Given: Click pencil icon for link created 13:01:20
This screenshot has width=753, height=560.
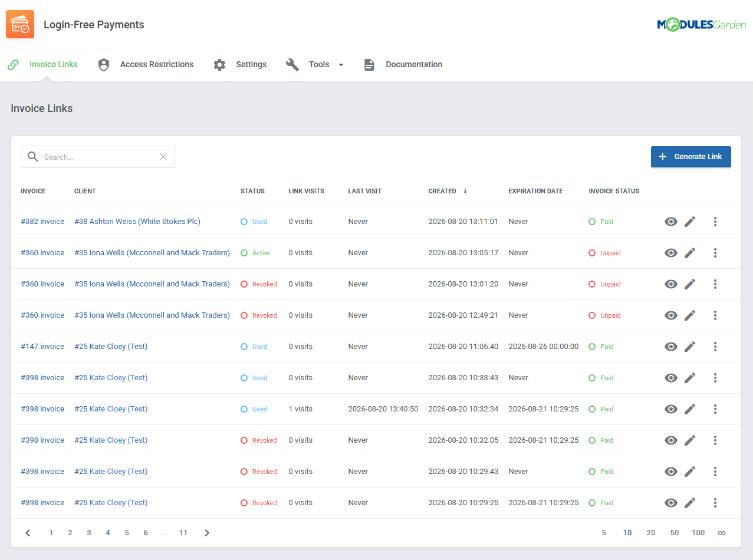Looking at the screenshot, I should (690, 284).
